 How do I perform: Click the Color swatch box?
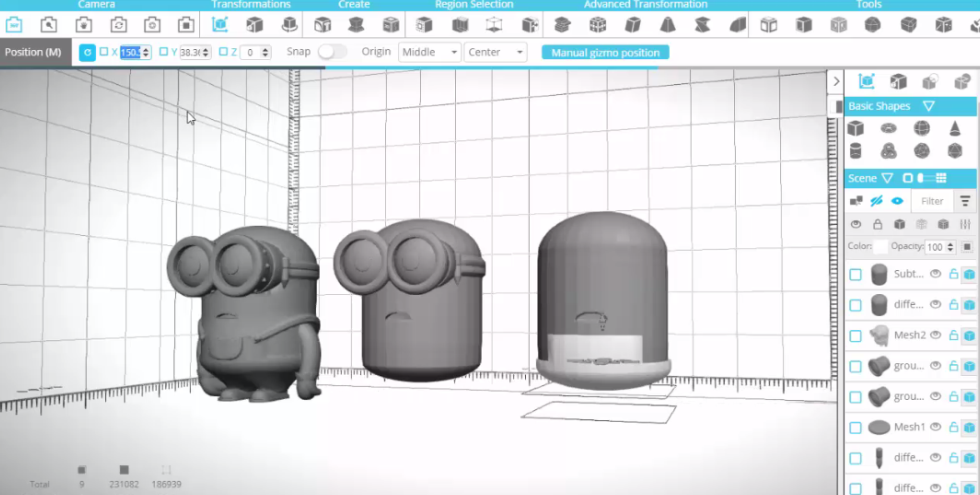coord(881,247)
